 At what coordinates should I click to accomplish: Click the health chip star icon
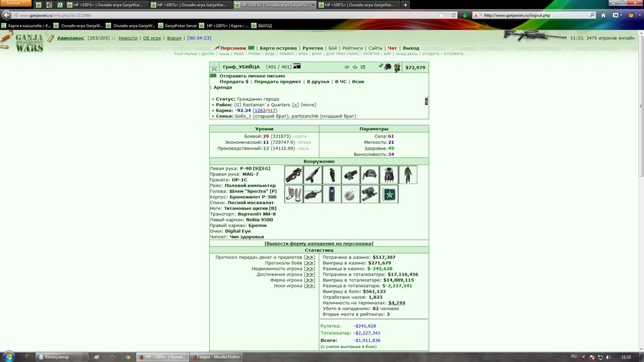[389, 194]
